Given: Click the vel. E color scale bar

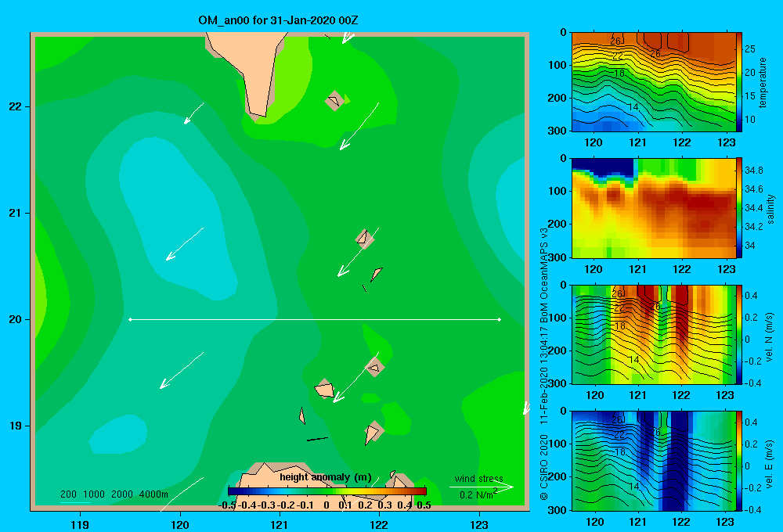Looking at the screenshot, I should coord(739,461).
